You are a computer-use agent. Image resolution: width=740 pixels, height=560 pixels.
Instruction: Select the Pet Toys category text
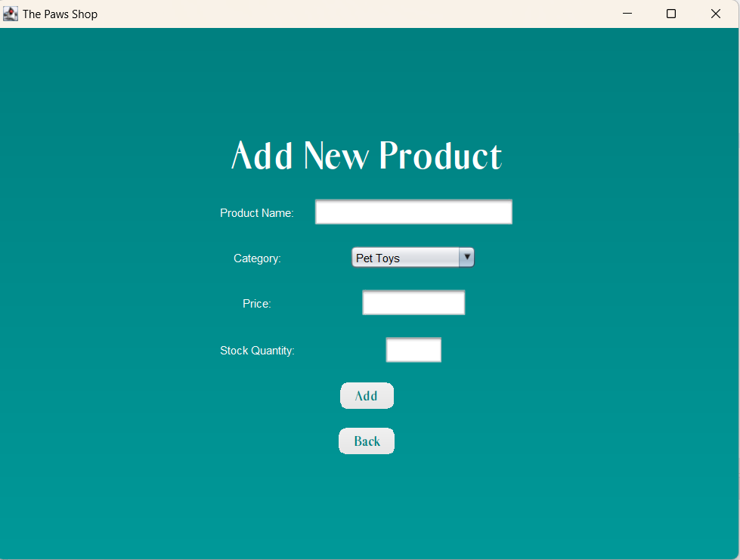pos(376,257)
